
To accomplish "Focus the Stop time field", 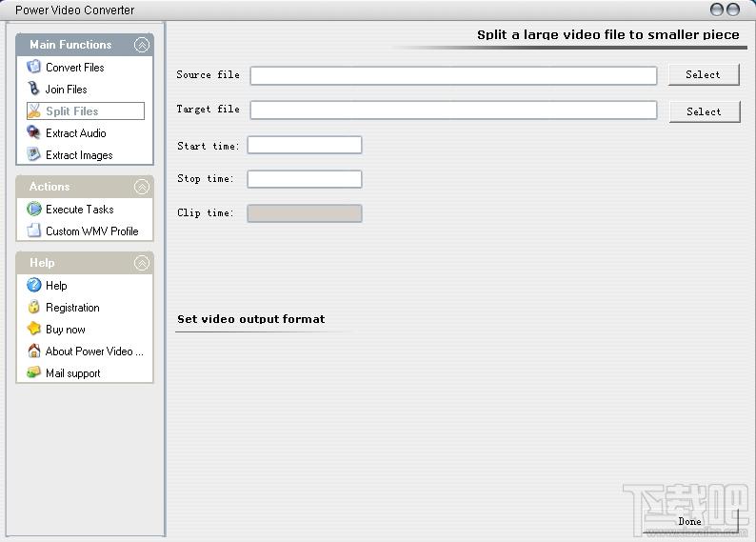I will pos(305,179).
